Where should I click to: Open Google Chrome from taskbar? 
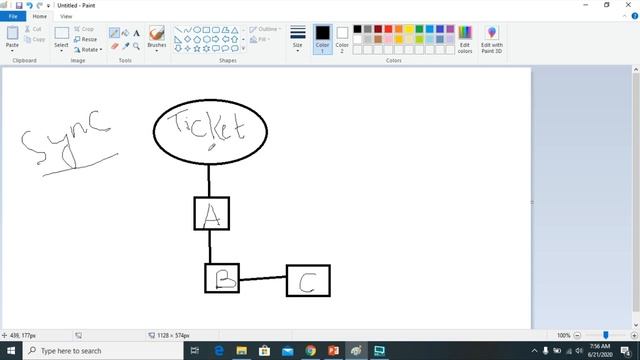click(x=311, y=351)
